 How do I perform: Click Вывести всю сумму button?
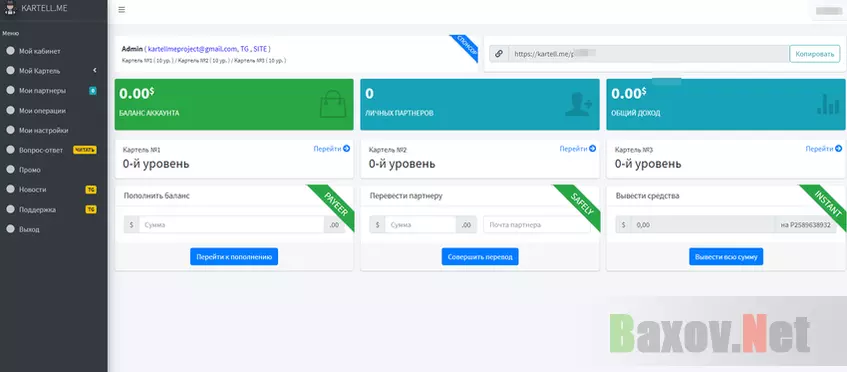[726, 257]
